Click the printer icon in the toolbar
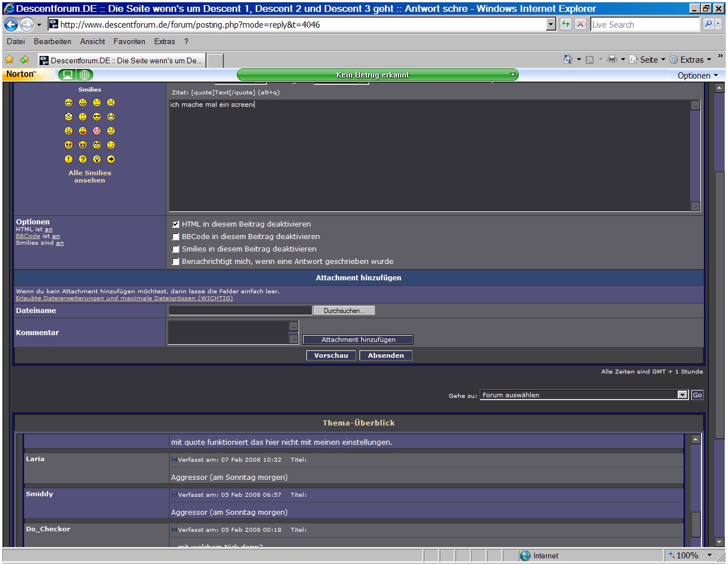This screenshot has height=564, width=728. [x=612, y=60]
